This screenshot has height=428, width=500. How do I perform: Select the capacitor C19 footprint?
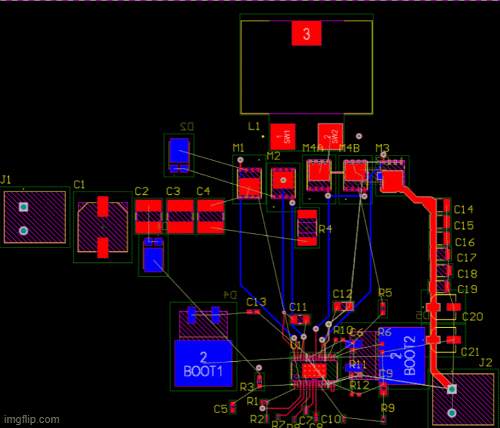pyautogui.click(x=443, y=286)
